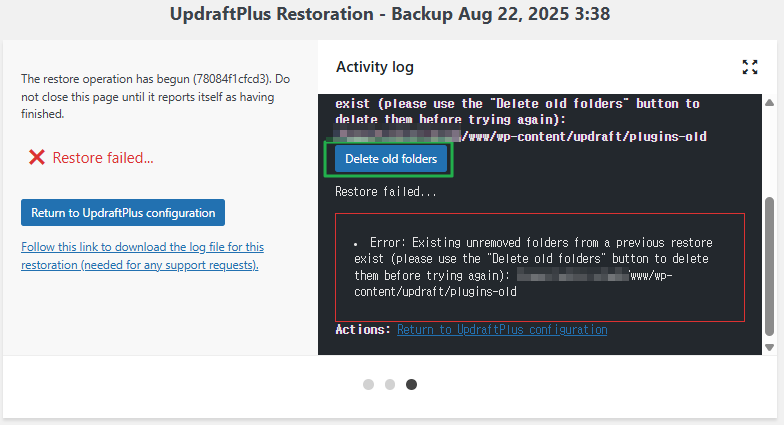This screenshot has height=425, width=784.
Task: Click the "Actions:" label in the log
Action: pos(363,329)
